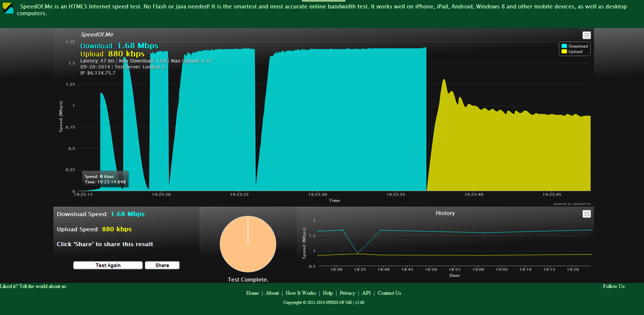The width and height of the screenshot is (644, 315).
Task: Select the Download Speed 1.68 Mbps result
Action: coord(101,214)
